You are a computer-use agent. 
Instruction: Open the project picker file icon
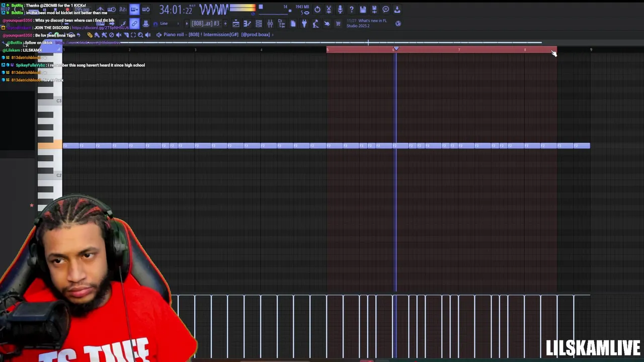click(293, 24)
